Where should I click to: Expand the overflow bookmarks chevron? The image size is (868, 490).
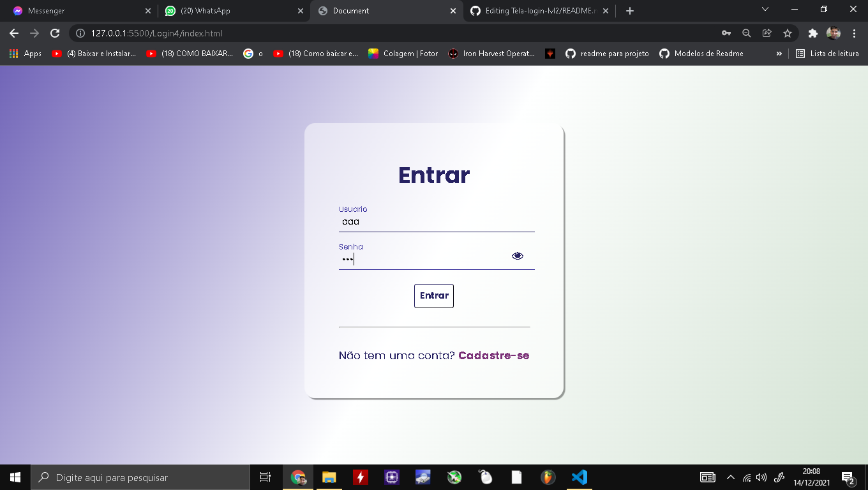779,54
